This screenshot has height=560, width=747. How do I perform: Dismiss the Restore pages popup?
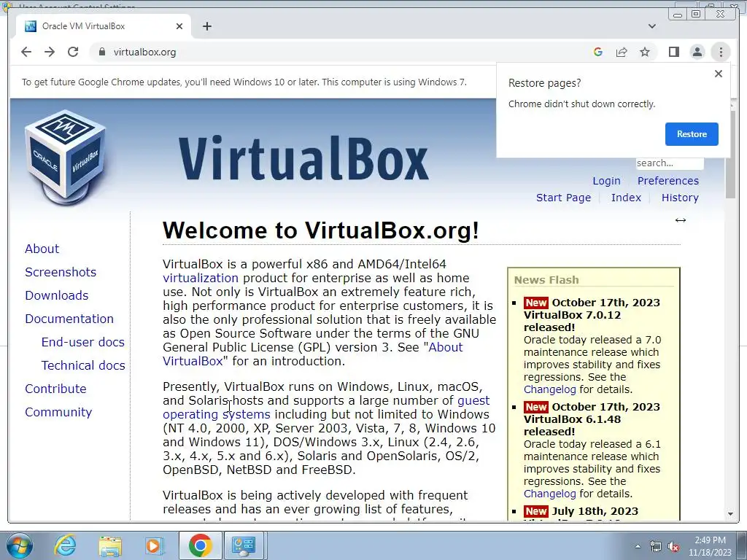click(x=719, y=74)
